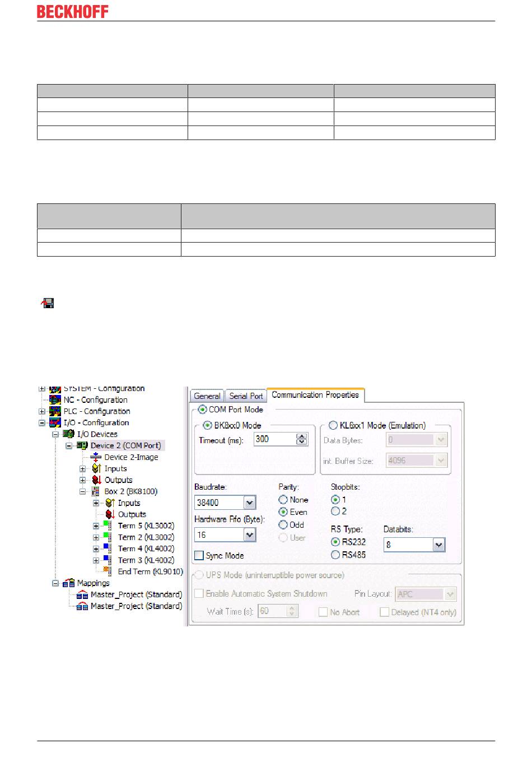Set Parity to Even
This screenshot has width=532, height=767.
[x=283, y=512]
